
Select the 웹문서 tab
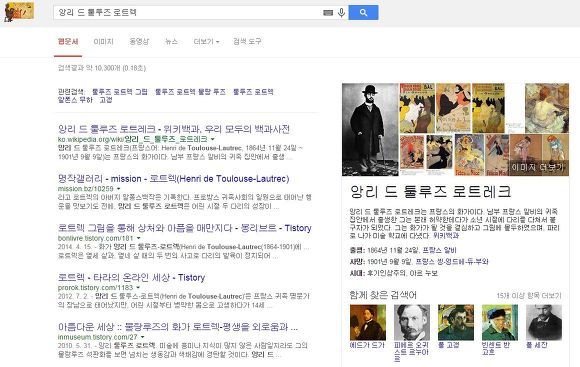pyautogui.click(x=68, y=41)
